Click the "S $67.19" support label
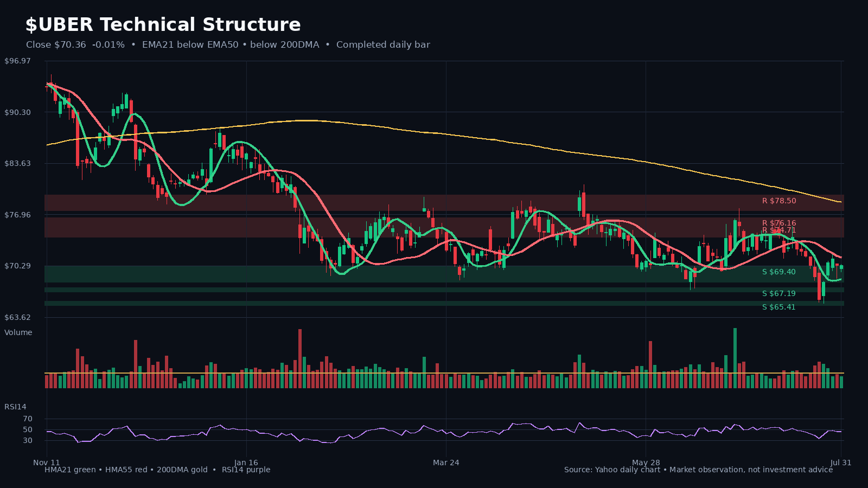 pos(778,294)
